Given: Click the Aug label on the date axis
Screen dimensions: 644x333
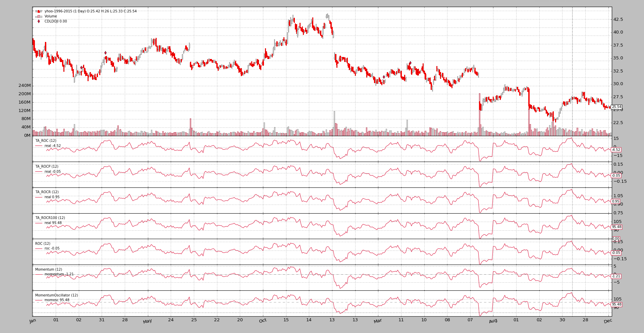Looking at the screenshot, I should (493, 321).
